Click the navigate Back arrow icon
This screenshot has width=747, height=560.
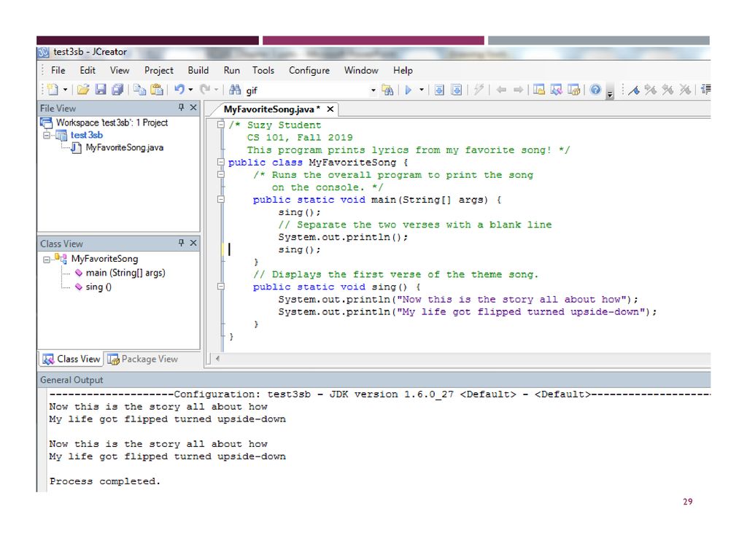click(500, 90)
